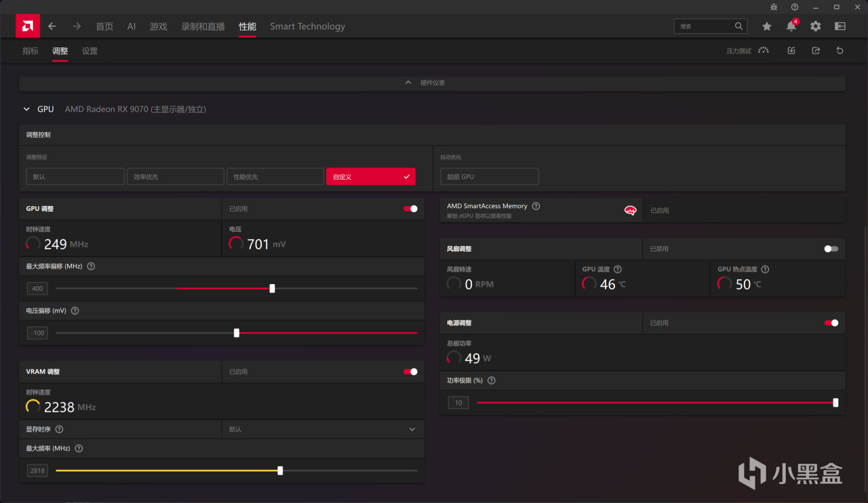The width and height of the screenshot is (868, 503).
Task: Click help icon beside 最大频率偏移 (MHz)
Action: click(x=91, y=266)
